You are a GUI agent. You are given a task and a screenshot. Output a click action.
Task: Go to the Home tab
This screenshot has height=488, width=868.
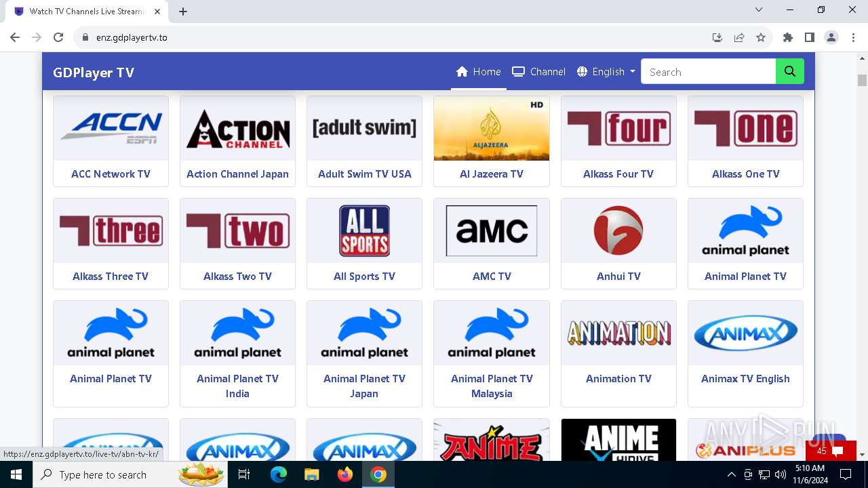click(x=479, y=72)
